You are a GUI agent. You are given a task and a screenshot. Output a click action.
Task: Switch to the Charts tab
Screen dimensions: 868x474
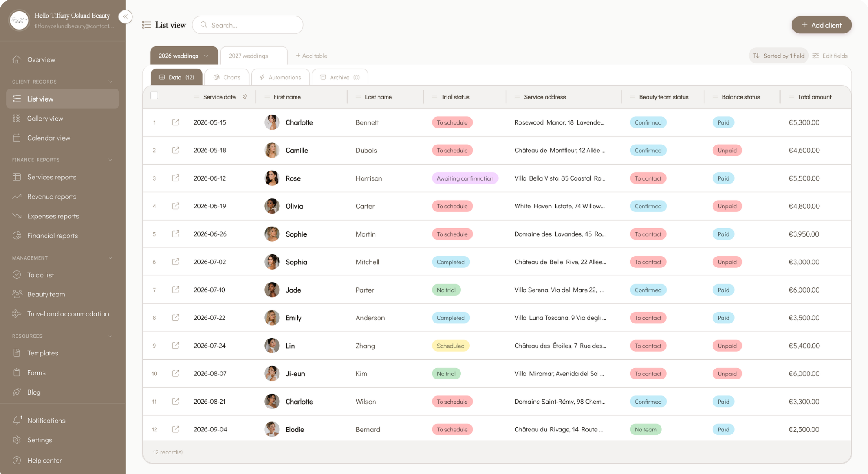(227, 77)
